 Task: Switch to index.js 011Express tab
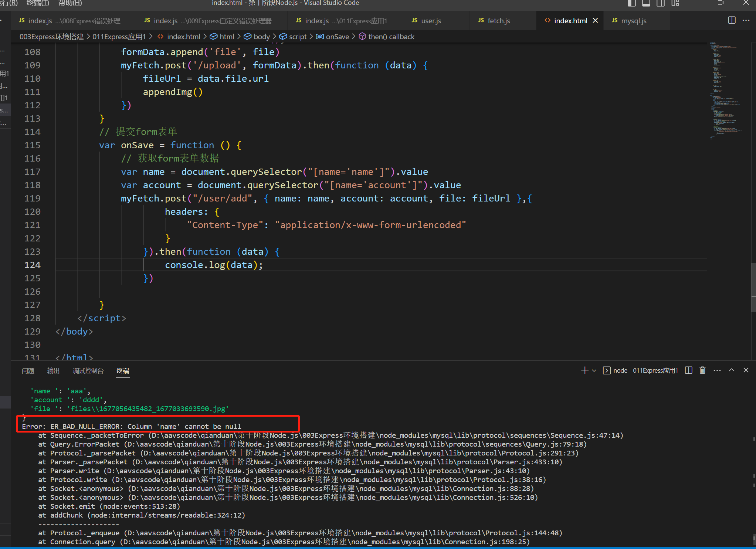click(345, 21)
